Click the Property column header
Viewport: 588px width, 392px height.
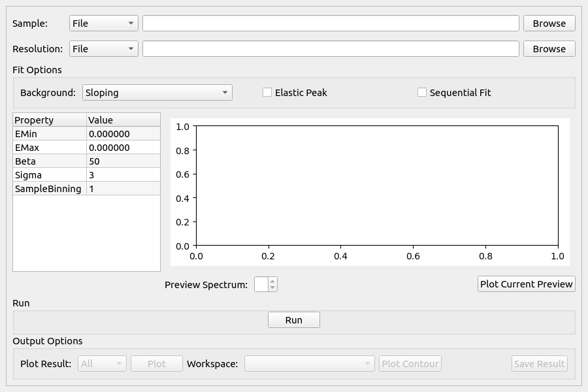[x=50, y=120]
